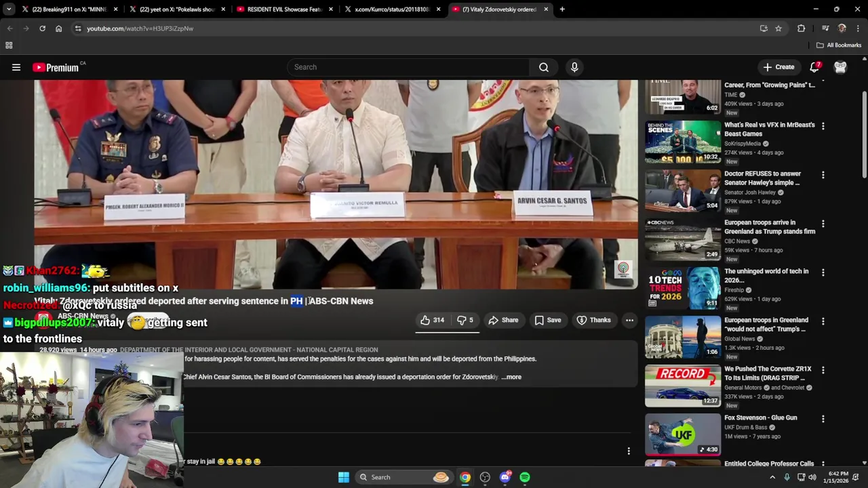Open browser home page
868x488 pixels.
tap(58, 28)
